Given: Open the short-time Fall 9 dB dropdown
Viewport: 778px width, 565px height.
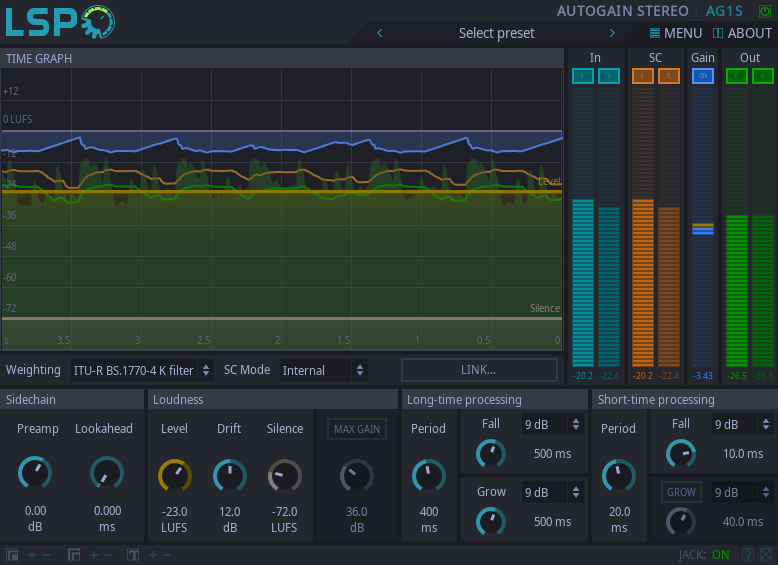Looking at the screenshot, I should [x=742, y=424].
